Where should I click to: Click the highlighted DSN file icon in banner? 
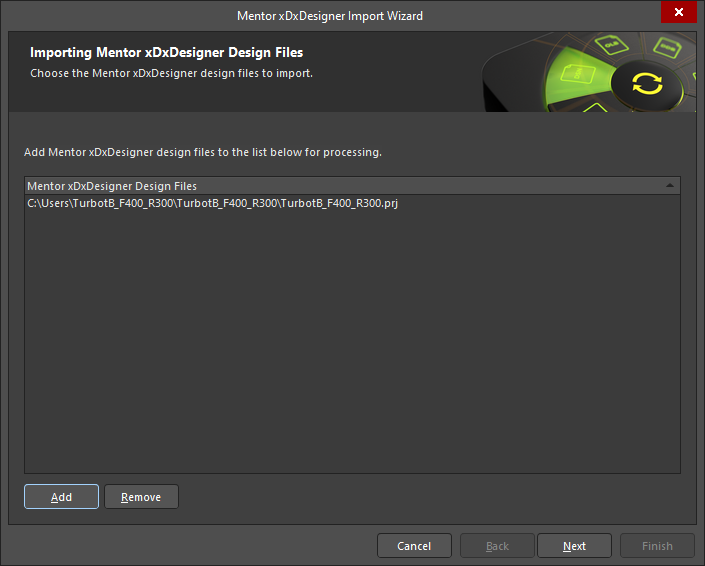(577, 75)
